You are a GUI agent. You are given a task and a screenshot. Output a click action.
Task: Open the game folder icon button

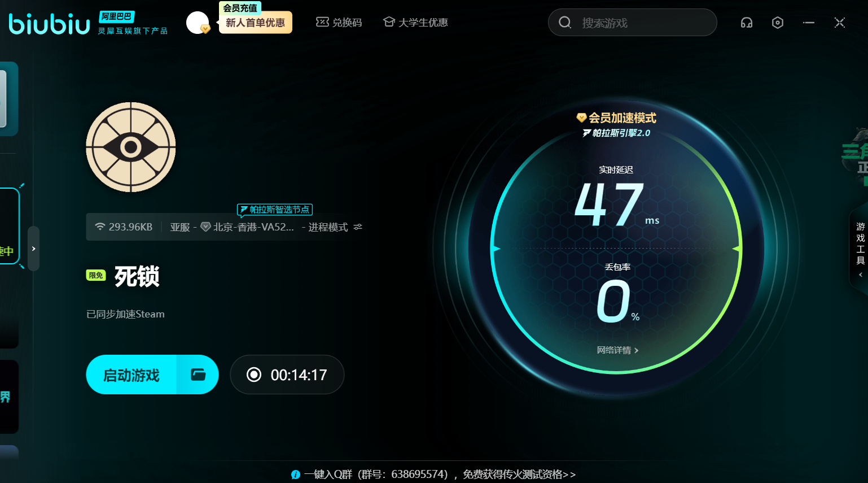[x=198, y=375]
